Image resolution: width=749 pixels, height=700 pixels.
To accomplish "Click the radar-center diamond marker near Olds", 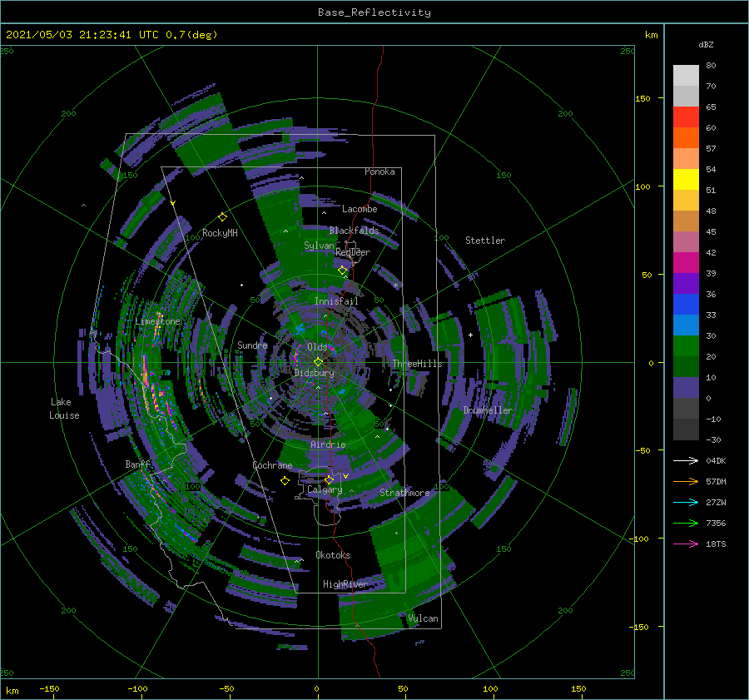I will point(318,362).
